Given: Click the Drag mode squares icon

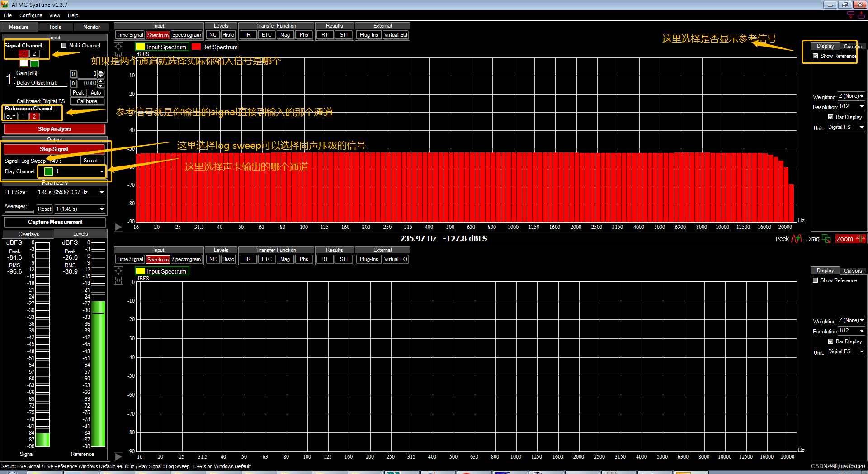Looking at the screenshot, I should 826,239.
